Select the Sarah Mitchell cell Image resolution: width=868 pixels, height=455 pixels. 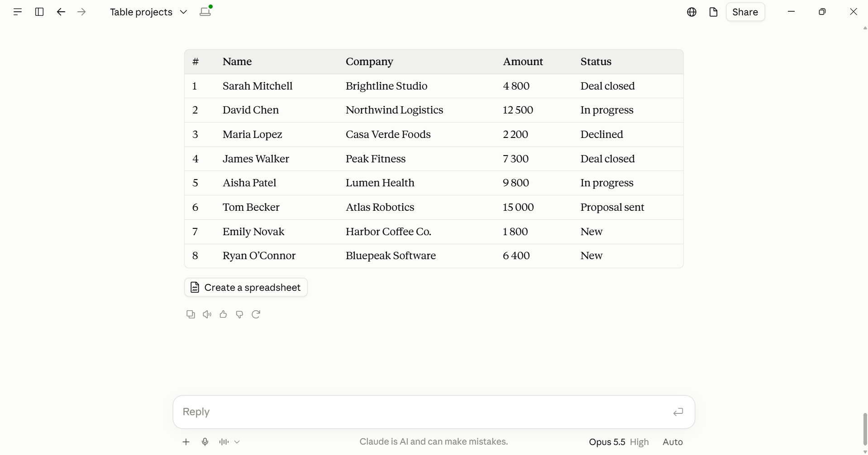tap(258, 86)
